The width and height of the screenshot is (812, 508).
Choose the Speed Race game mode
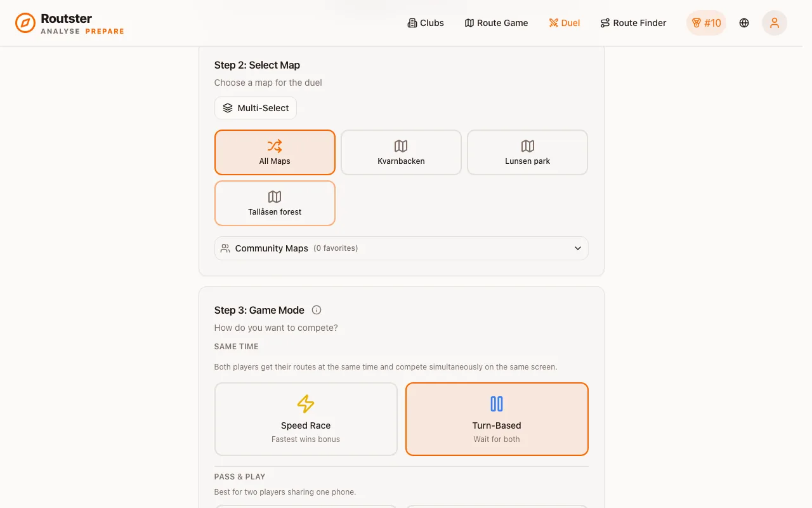pyautogui.click(x=306, y=419)
